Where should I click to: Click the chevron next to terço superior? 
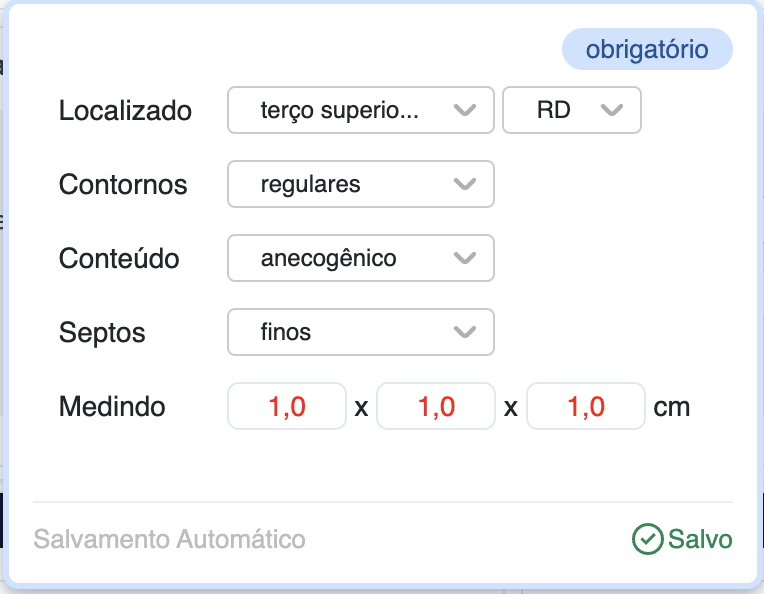(x=464, y=110)
